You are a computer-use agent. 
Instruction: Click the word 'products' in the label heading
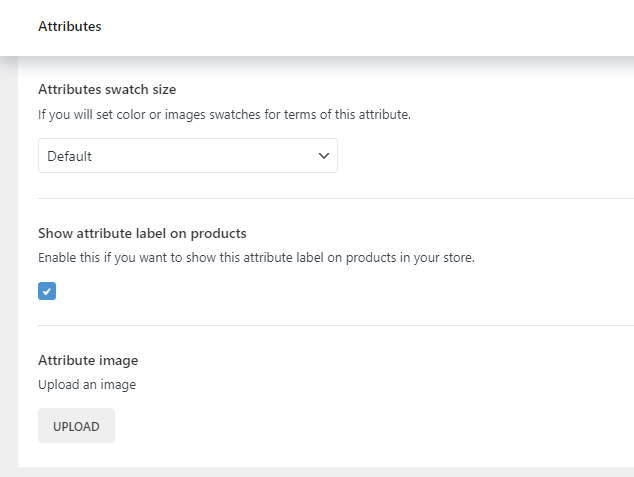click(x=217, y=233)
